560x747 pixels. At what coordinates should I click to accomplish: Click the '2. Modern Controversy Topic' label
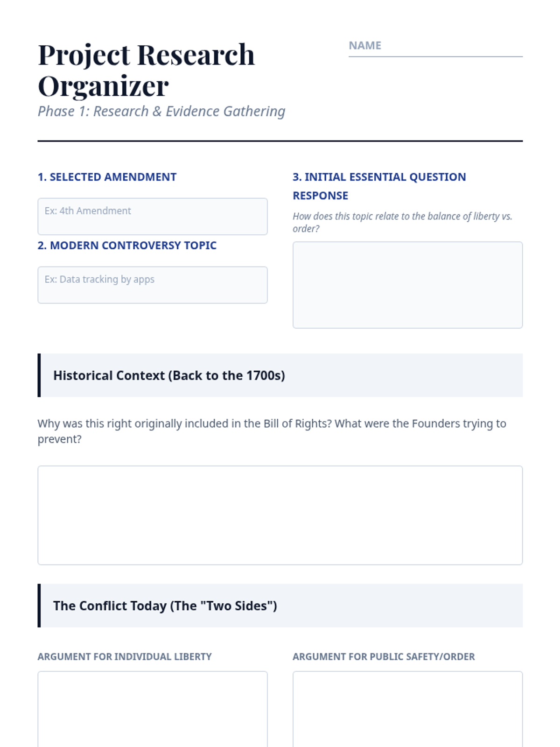click(x=127, y=245)
